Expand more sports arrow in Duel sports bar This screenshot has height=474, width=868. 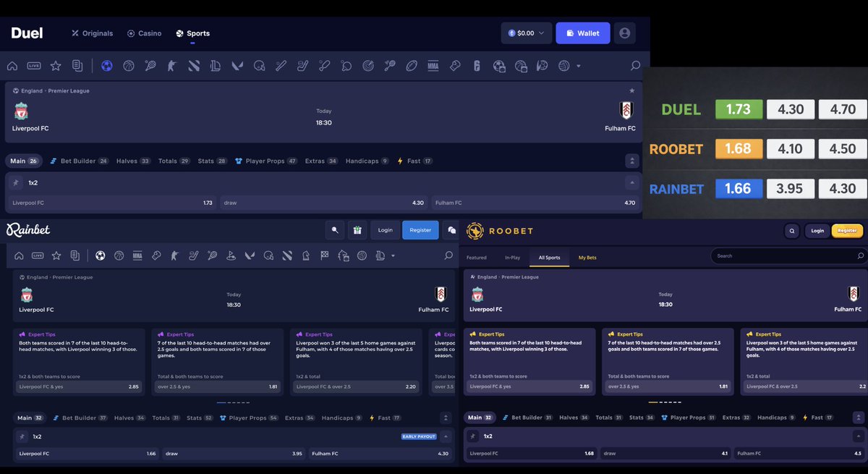coord(578,66)
